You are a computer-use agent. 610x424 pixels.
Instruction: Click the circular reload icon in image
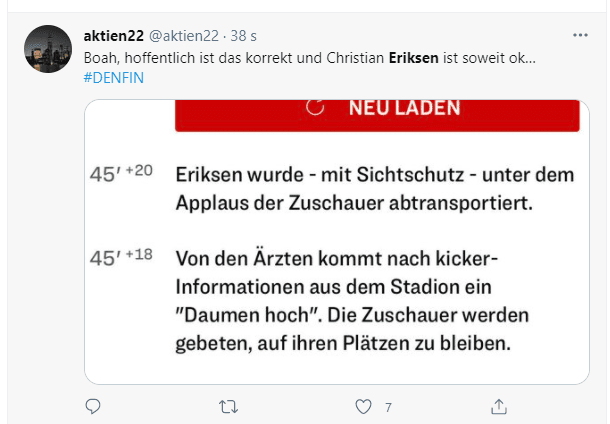pos(315,108)
